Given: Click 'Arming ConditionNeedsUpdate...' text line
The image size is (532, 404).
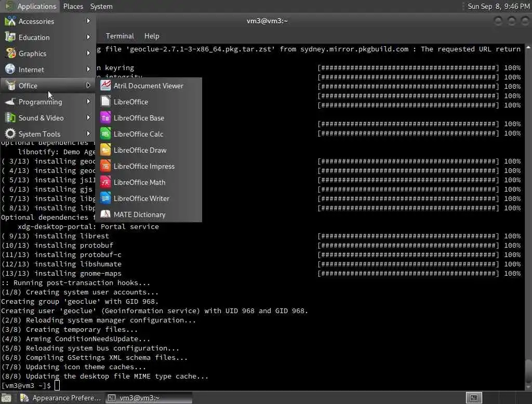Looking at the screenshot, I should click(x=76, y=339).
